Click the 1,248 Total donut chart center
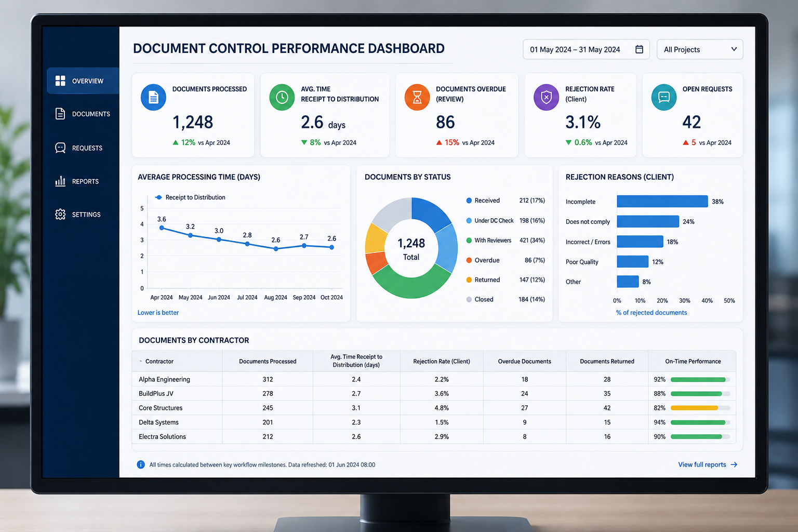This screenshot has width=798, height=532. (411, 249)
